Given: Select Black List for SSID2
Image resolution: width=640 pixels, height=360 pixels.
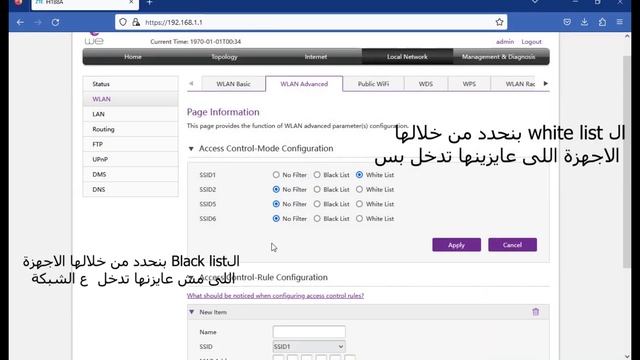Looking at the screenshot, I should click(317, 189).
